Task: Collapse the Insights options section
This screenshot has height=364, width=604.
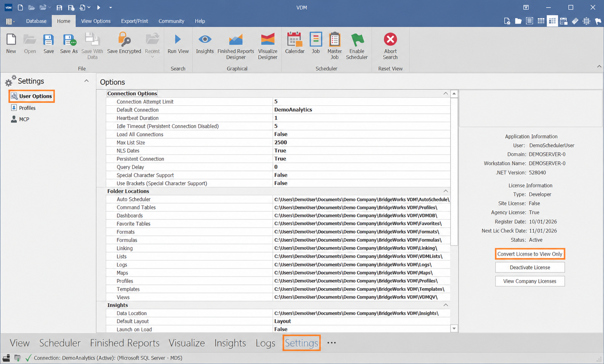Action: [x=445, y=305]
